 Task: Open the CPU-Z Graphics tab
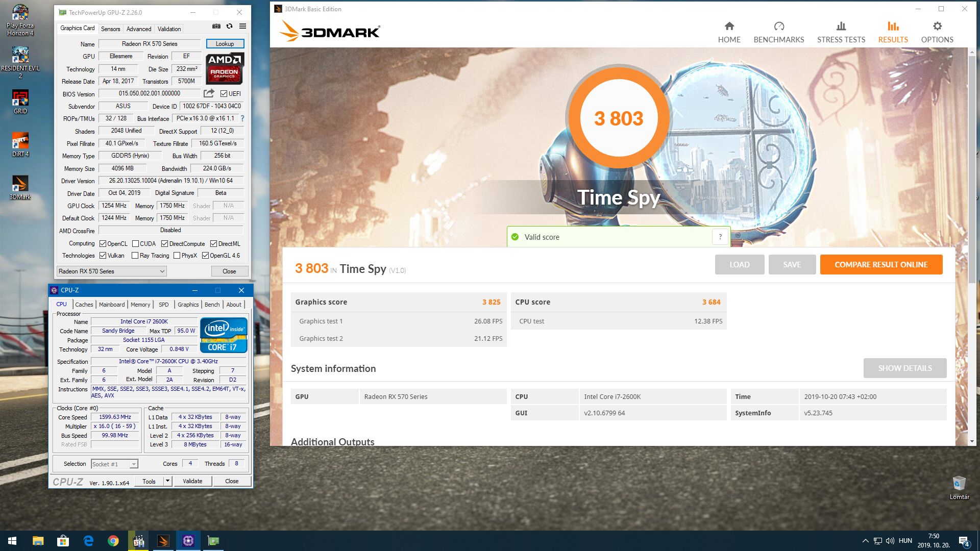[188, 304]
